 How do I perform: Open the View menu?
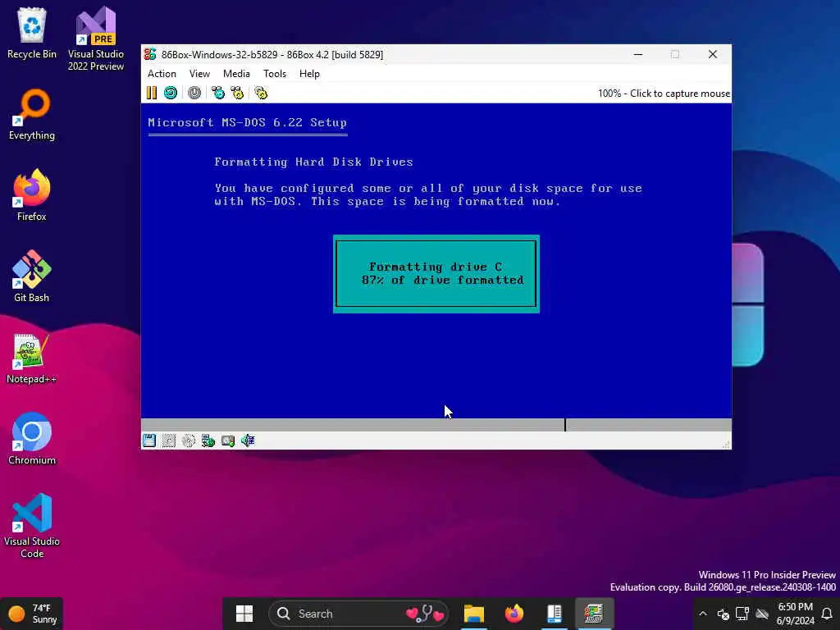[199, 74]
